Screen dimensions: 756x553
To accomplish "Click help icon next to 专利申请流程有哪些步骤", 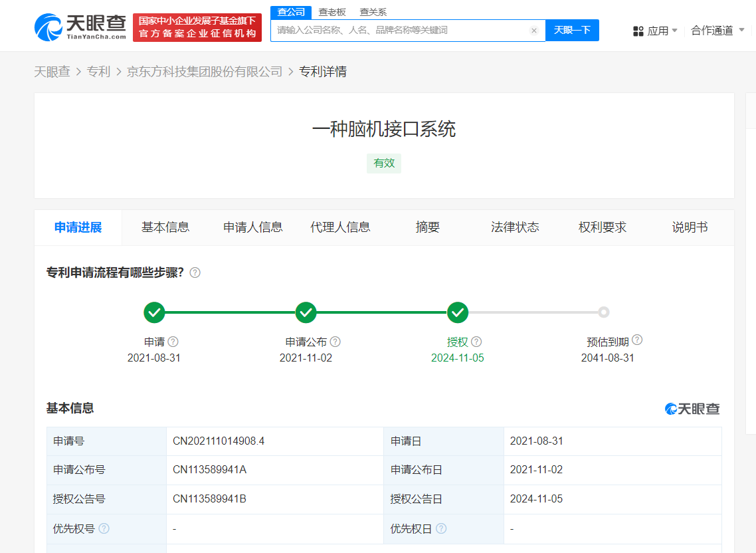I will pyautogui.click(x=195, y=273).
